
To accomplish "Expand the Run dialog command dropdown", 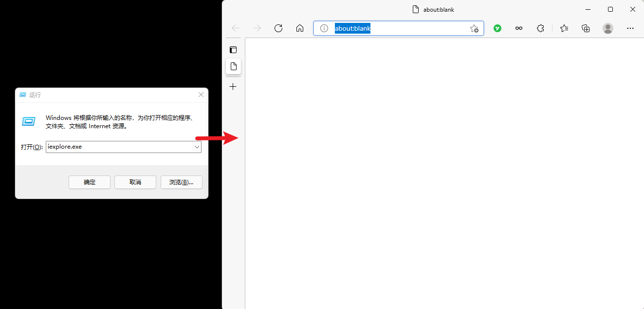I will 197,147.
